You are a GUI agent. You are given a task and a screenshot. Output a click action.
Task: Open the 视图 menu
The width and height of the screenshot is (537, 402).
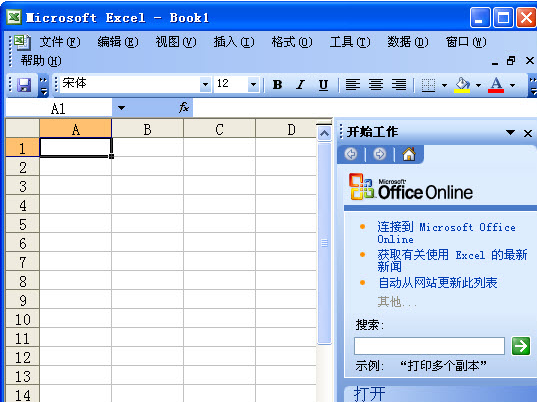click(176, 42)
